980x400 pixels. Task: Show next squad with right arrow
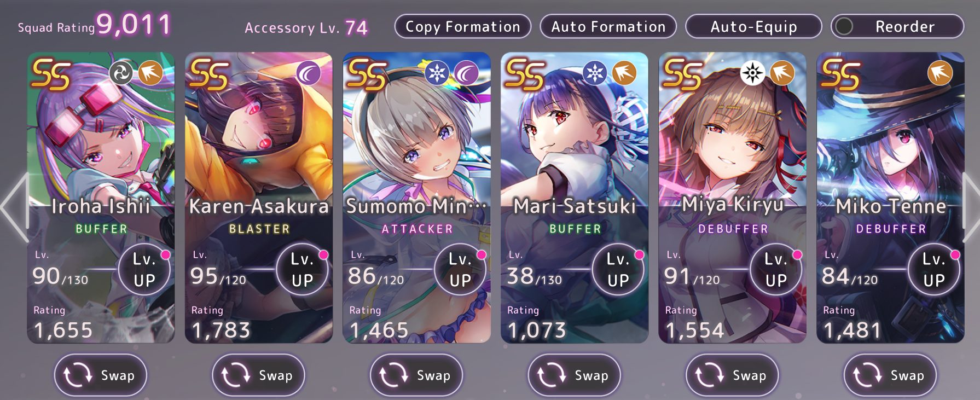point(971,207)
